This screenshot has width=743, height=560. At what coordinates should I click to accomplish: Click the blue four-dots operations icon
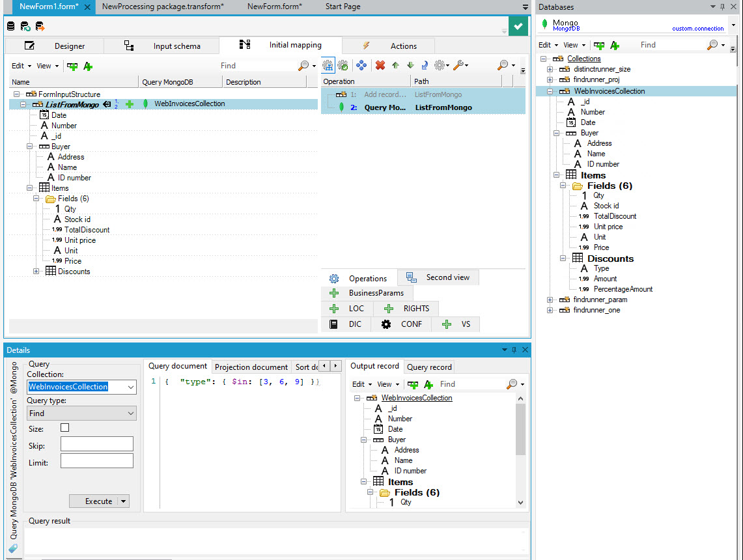coord(361,65)
